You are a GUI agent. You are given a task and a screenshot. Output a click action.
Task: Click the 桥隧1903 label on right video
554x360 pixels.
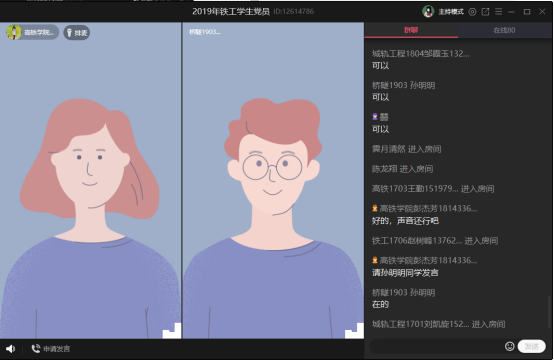(x=205, y=32)
